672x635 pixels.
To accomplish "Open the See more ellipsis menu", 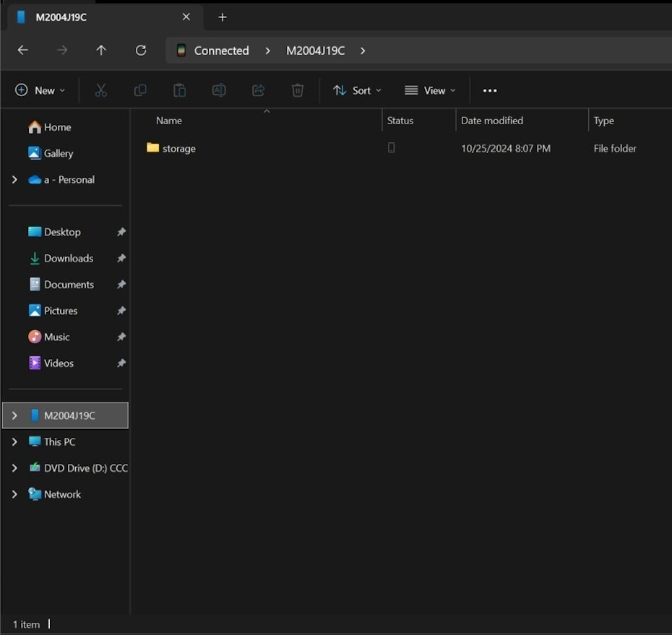I will [x=490, y=90].
